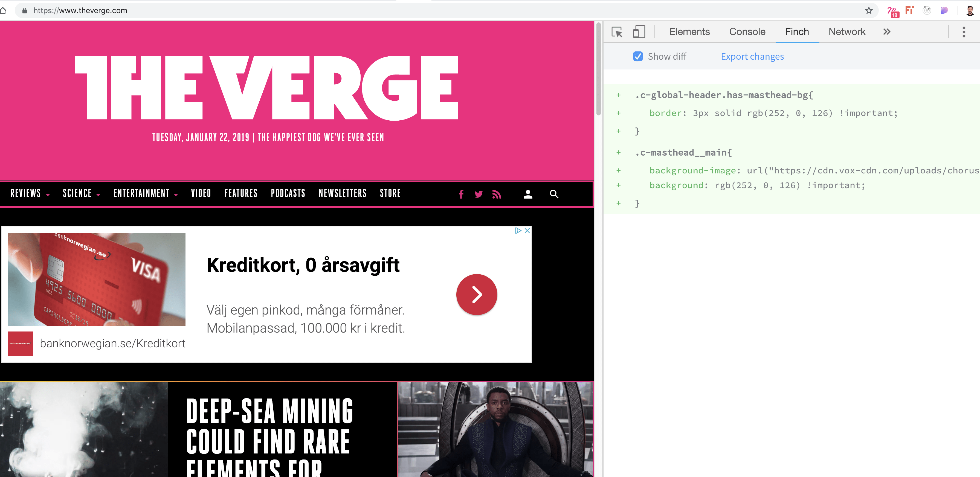Click the .c-global-header.has-masthead-bg selector line

tap(724, 95)
